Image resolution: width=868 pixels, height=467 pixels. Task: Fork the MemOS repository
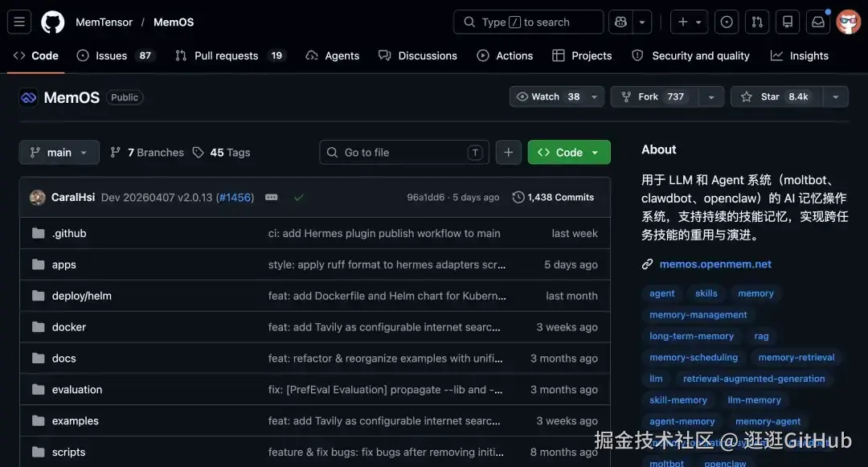(654, 96)
